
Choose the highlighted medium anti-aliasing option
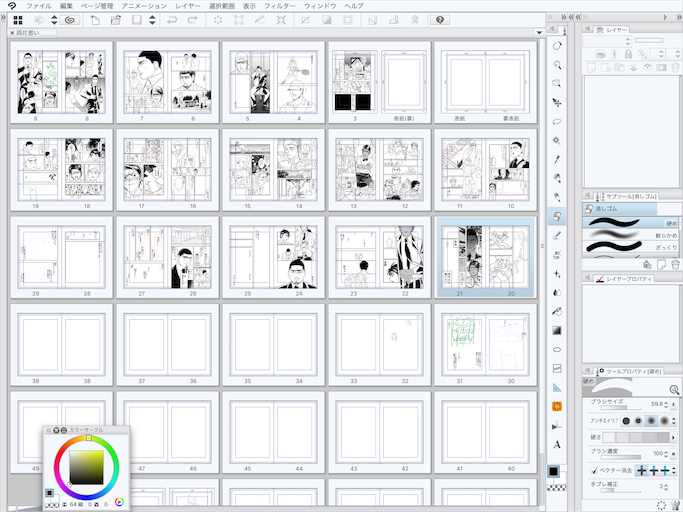point(651,421)
